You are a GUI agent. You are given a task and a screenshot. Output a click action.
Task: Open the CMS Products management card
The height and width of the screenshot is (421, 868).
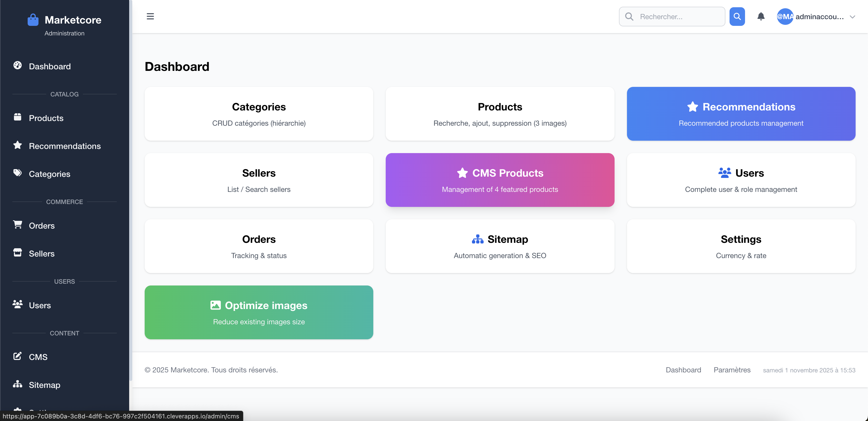pos(500,180)
